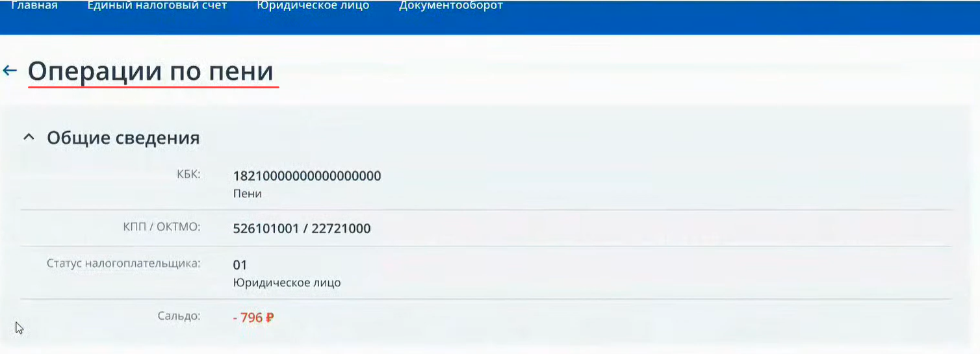Image resolution: width=980 pixels, height=354 pixels.
Task: Select the taxpayer status code 01
Action: coord(240,265)
